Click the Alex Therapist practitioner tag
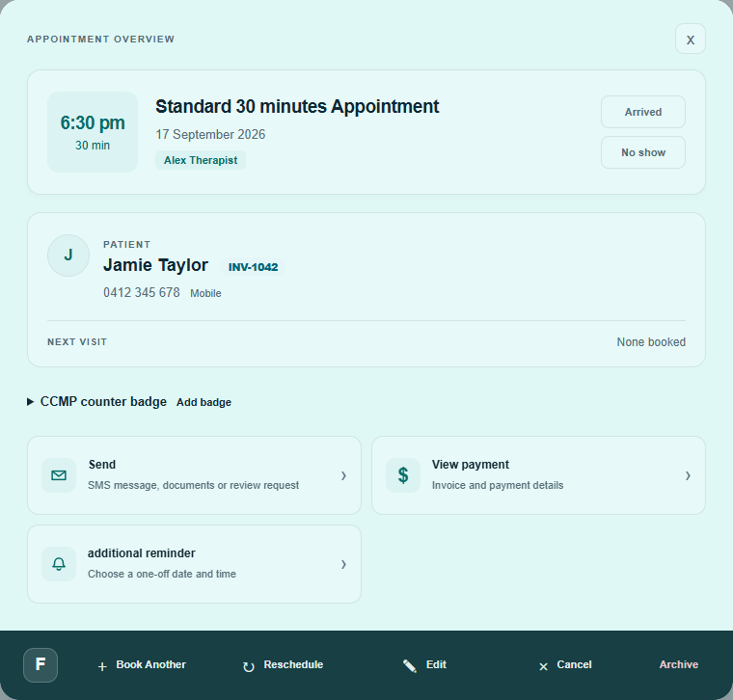Viewport: 733px width, 700px height. pyautogui.click(x=201, y=160)
